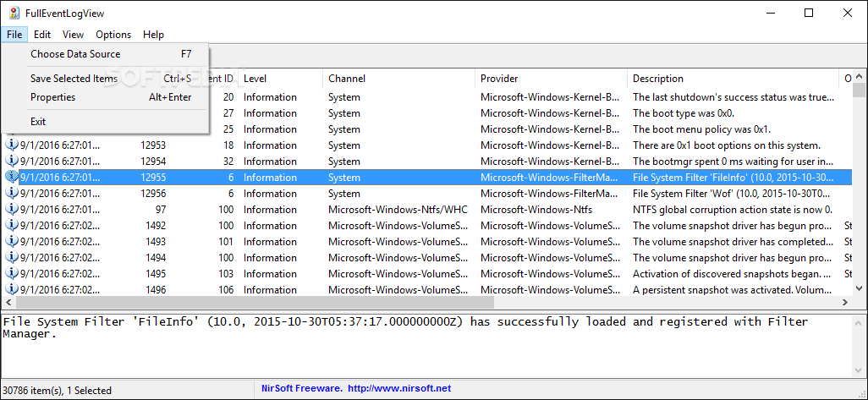Select 'A persistent snapshot was activated' description
The image size is (868, 400).
(733, 290)
